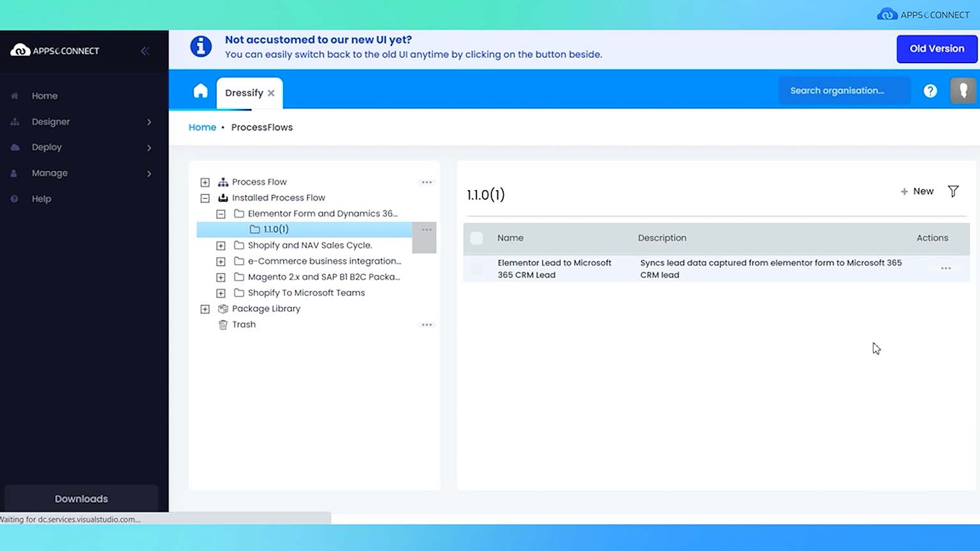This screenshot has width=980, height=551.
Task: Click Elementor Lead to Microsoft 365 name
Action: pos(554,269)
